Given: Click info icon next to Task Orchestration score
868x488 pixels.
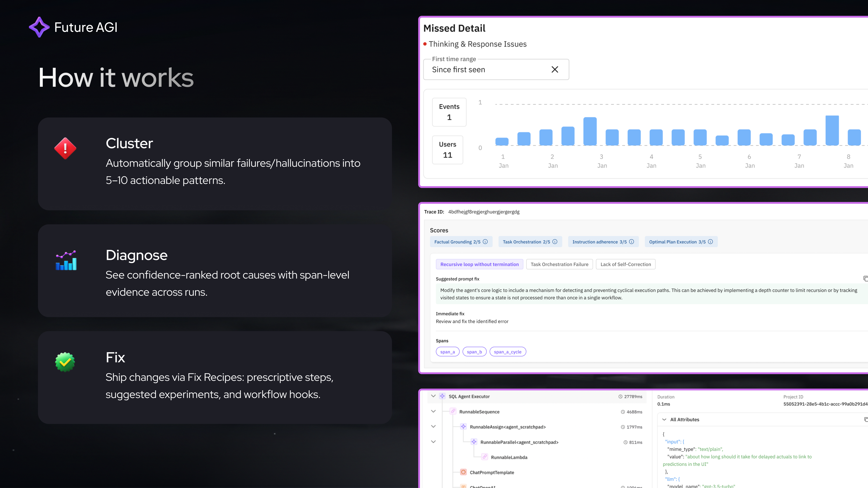Looking at the screenshot, I should 555,242.
